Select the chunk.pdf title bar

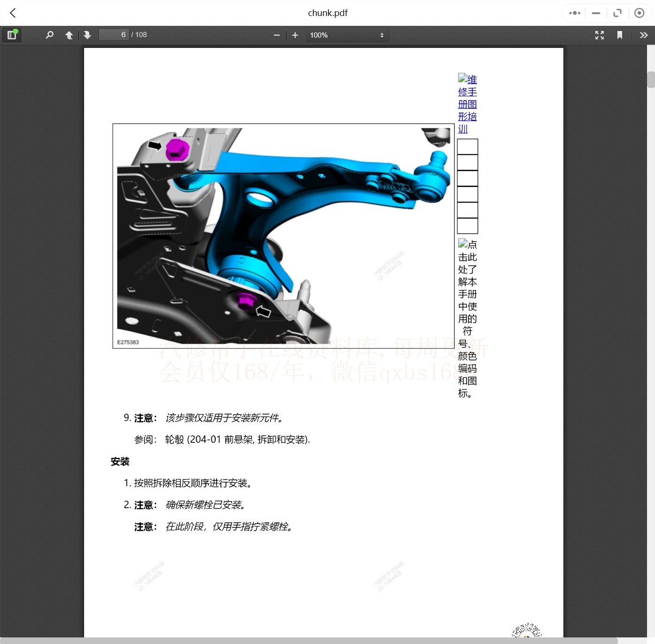(327, 13)
